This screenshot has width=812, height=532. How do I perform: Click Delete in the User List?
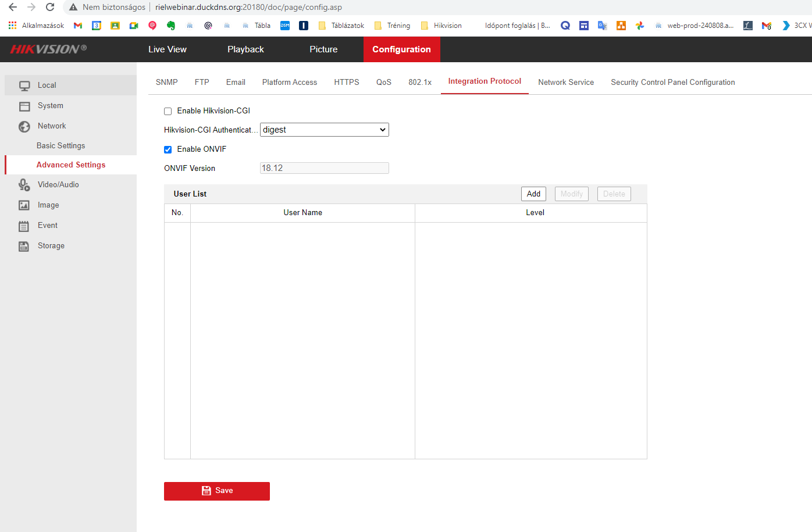(614, 194)
